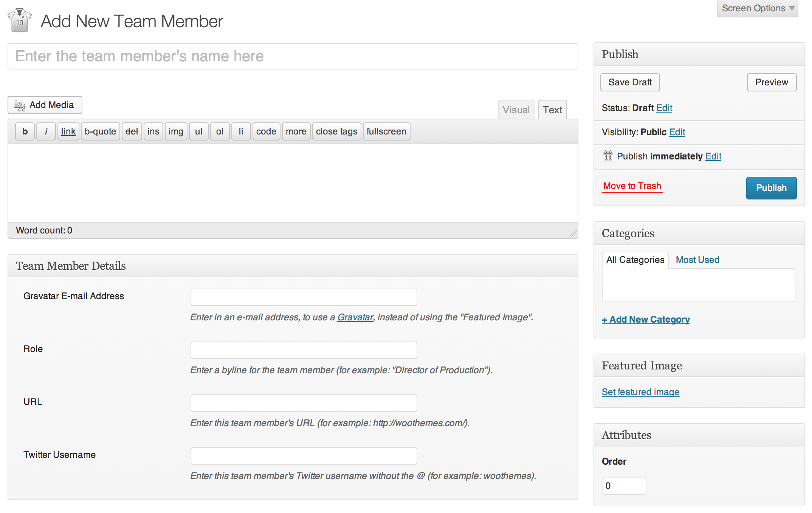This screenshot has width=812, height=513.
Task: Apply italic using the i button
Action: pos(46,131)
